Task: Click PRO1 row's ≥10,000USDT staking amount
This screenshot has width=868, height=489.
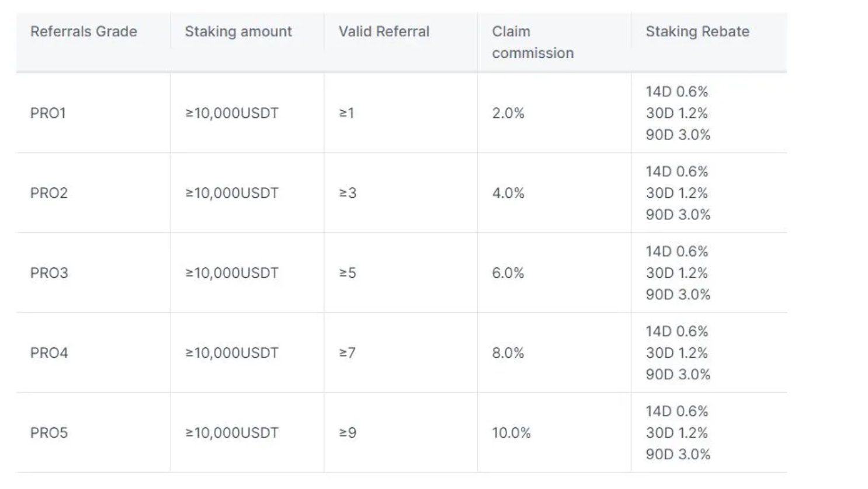Action: coord(232,113)
